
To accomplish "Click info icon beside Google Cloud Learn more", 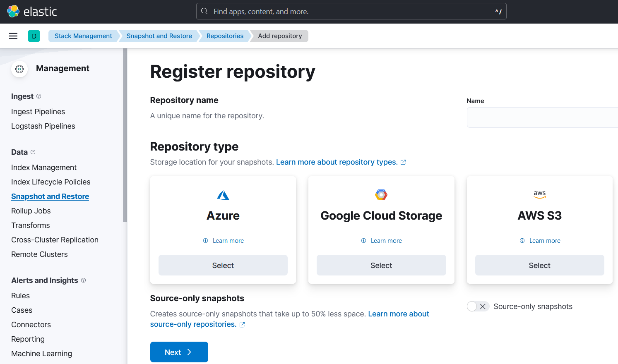I will [x=364, y=241].
